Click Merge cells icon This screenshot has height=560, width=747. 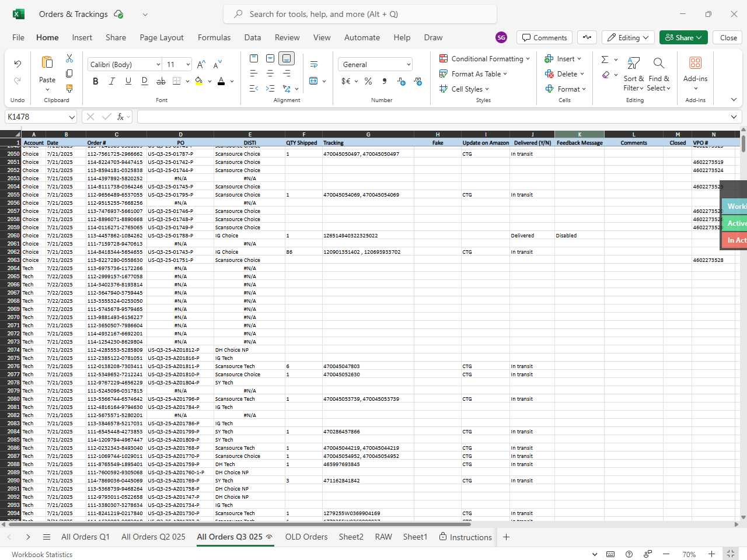(314, 81)
